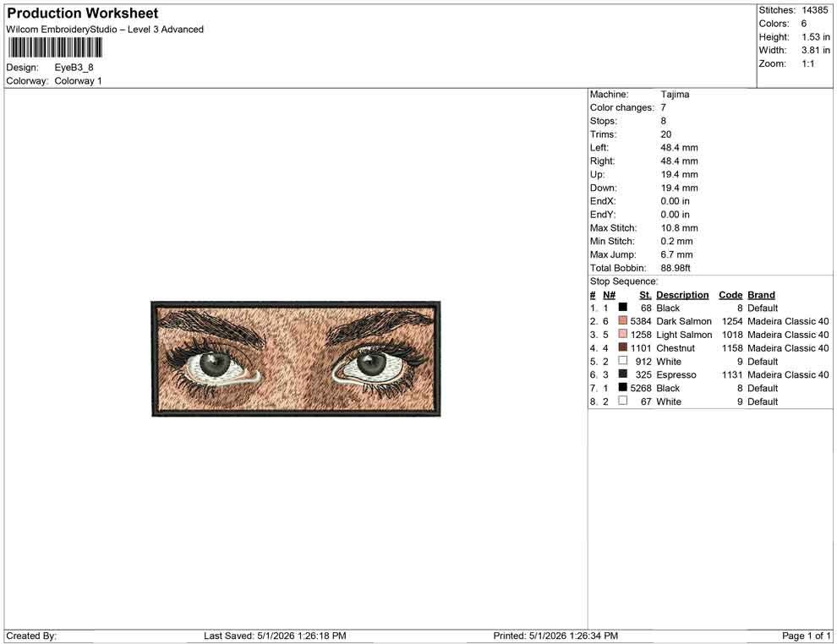837x644 pixels.
Task: Click the 'Page 1 of 1' footer text
Action: [806, 636]
